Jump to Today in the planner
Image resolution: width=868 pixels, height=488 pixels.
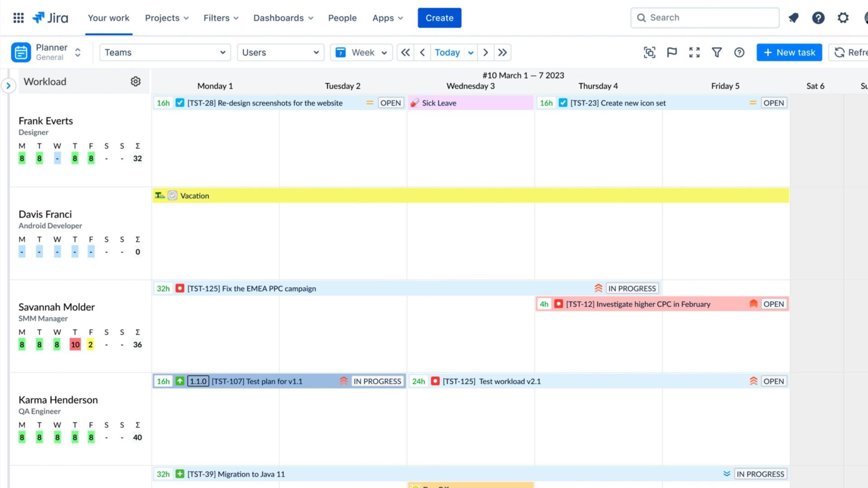pyautogui.click(x=448, y=52)
